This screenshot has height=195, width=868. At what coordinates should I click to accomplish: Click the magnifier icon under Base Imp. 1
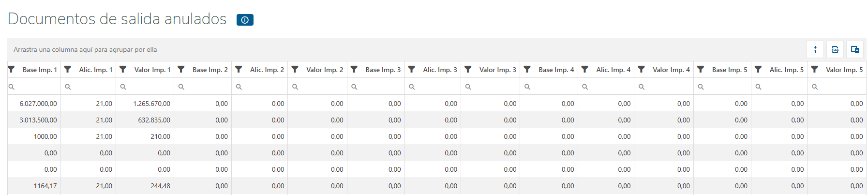coord(12,87)
